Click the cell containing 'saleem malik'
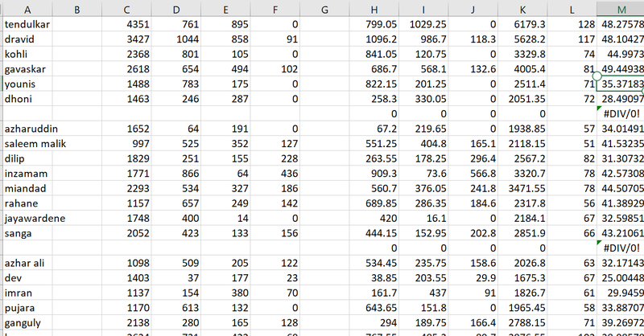 [27, 144]
